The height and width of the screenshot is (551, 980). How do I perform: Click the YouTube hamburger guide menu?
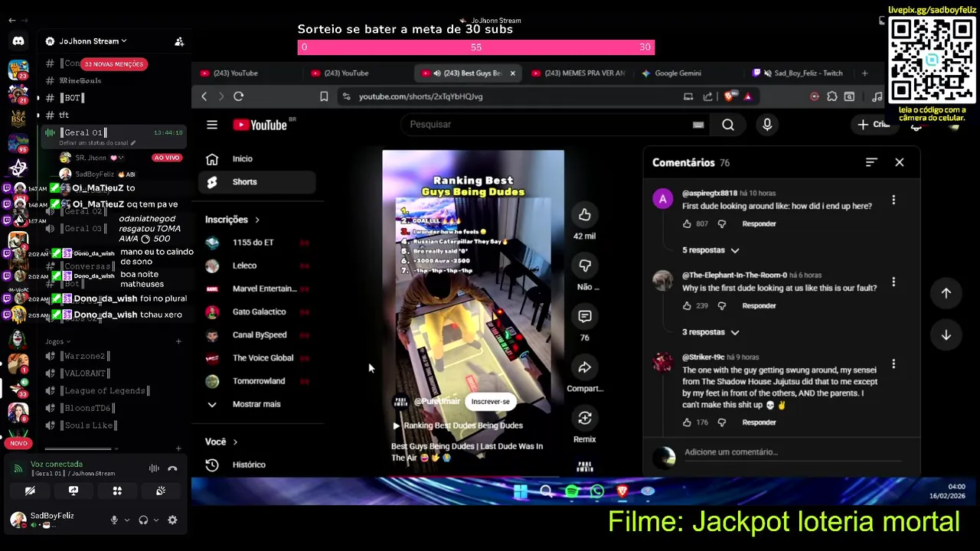pos(212,125)
